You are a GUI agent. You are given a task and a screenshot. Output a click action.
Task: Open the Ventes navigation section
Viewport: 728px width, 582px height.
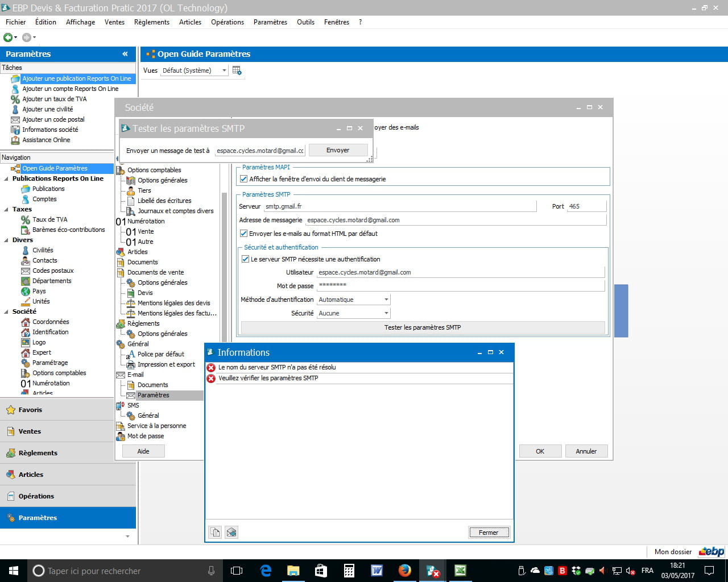pos(68,431)
